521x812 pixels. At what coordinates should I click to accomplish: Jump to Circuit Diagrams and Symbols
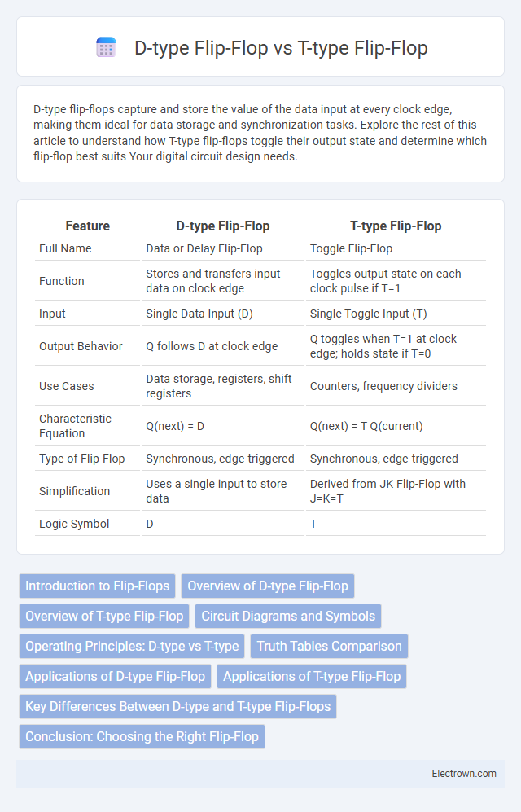coord(288,616)
